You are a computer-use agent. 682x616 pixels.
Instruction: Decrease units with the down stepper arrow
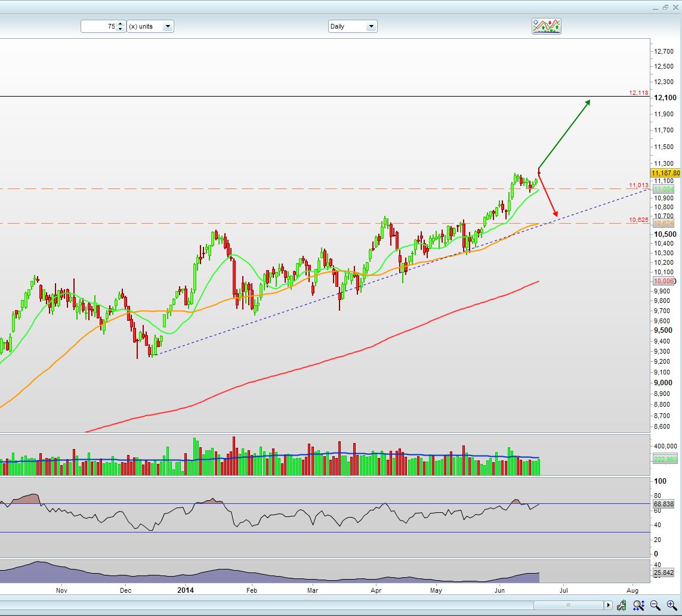[121, 29]
